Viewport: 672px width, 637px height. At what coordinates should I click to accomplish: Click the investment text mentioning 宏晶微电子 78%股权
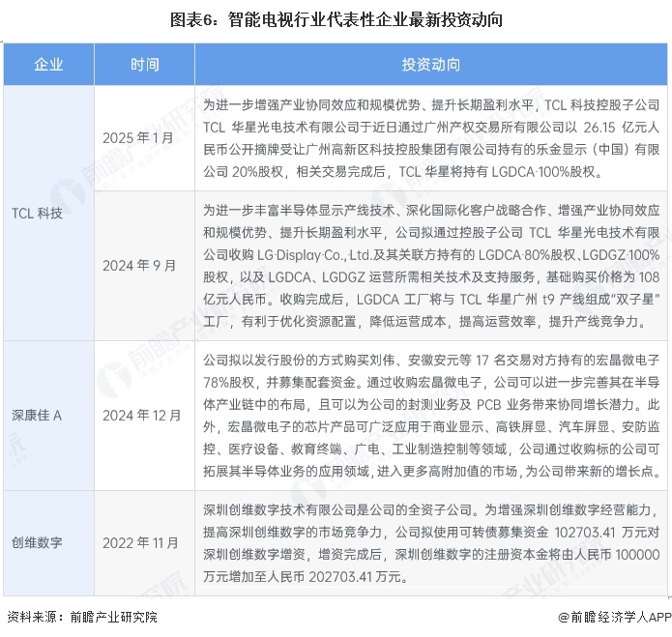(x=430, y=416)
